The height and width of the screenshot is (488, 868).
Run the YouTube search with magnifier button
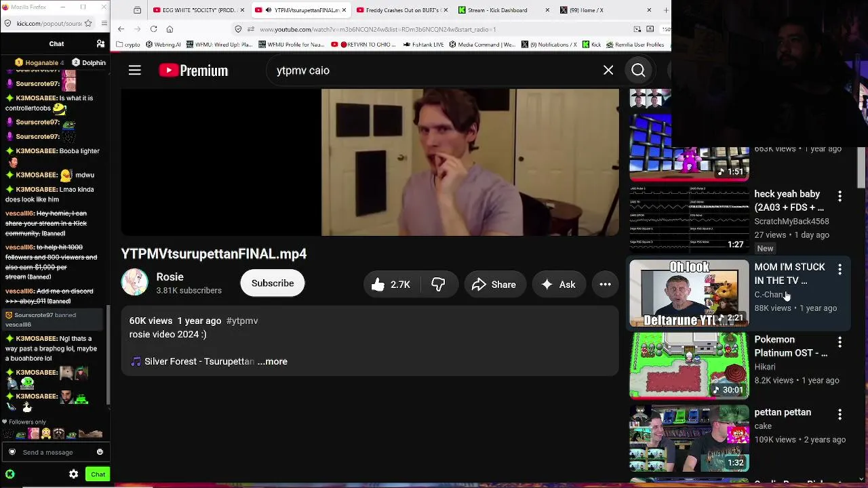pos(638,70)
